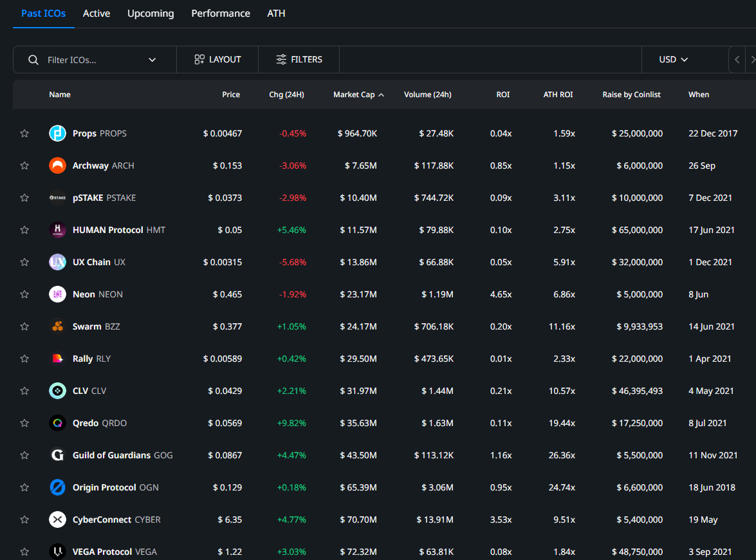Expand the Filter ICOs dropdown chevron
756x560 pixels.
(152, 60)
